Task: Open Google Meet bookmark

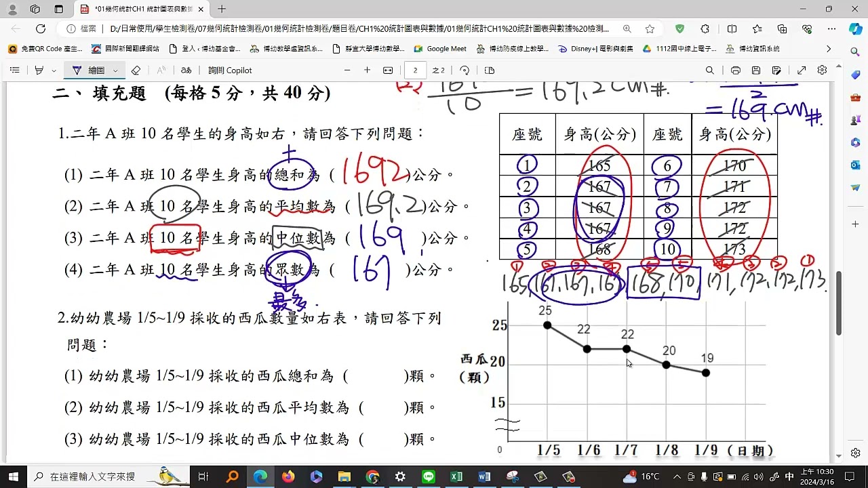Action: pos(440,49)
